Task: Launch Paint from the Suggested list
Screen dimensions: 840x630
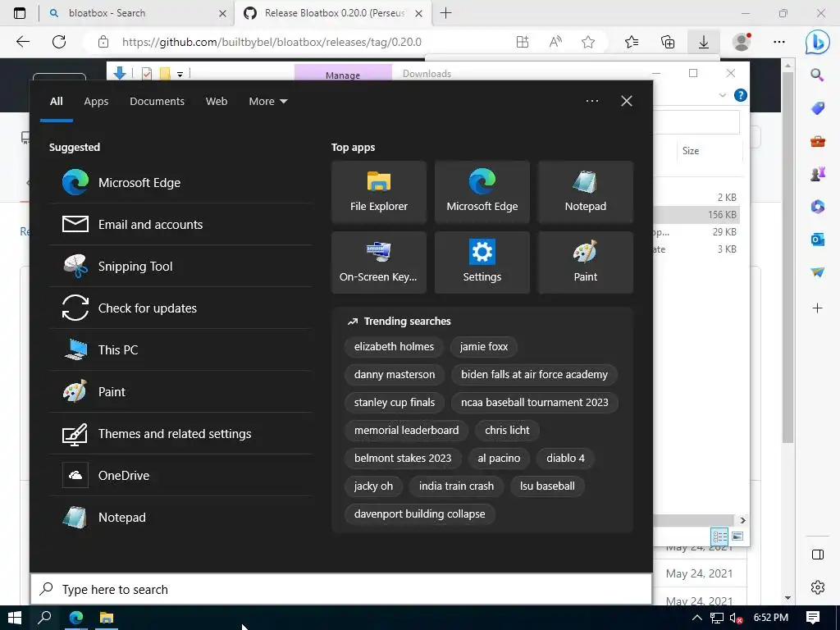Action: point(180,391)
